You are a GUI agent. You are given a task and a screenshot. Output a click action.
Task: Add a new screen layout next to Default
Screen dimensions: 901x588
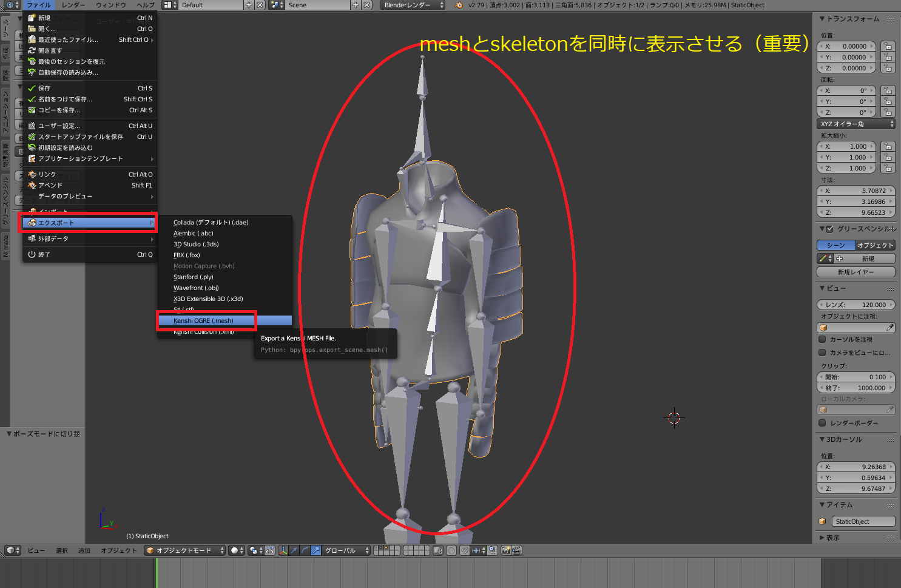(x=249, y=5)
